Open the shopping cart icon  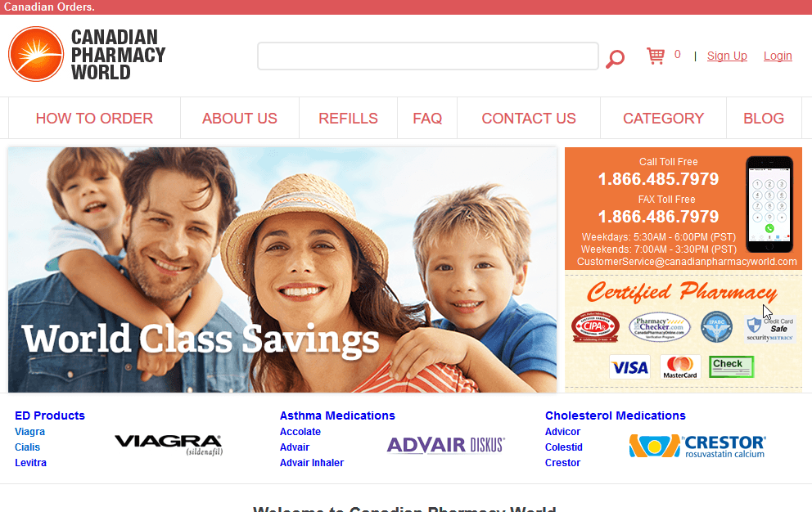point(656,56)
